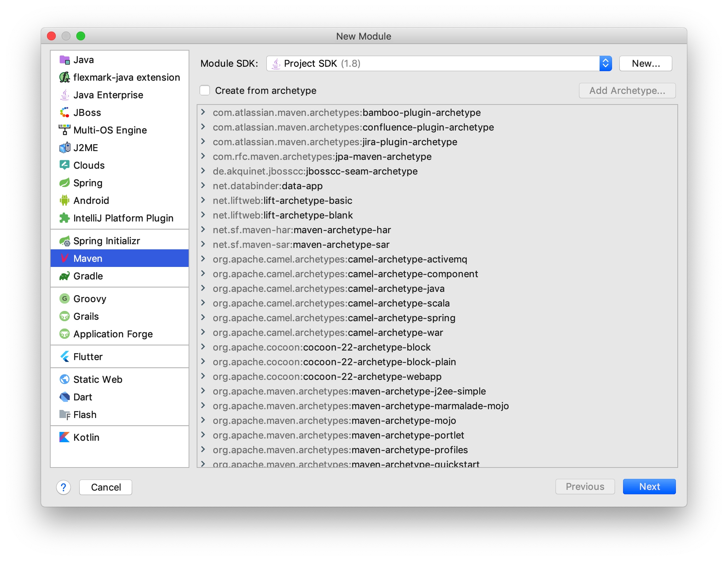Choose Static Web in module list
The height and width of the screenshot is (561, 728).
click(98, 379)
